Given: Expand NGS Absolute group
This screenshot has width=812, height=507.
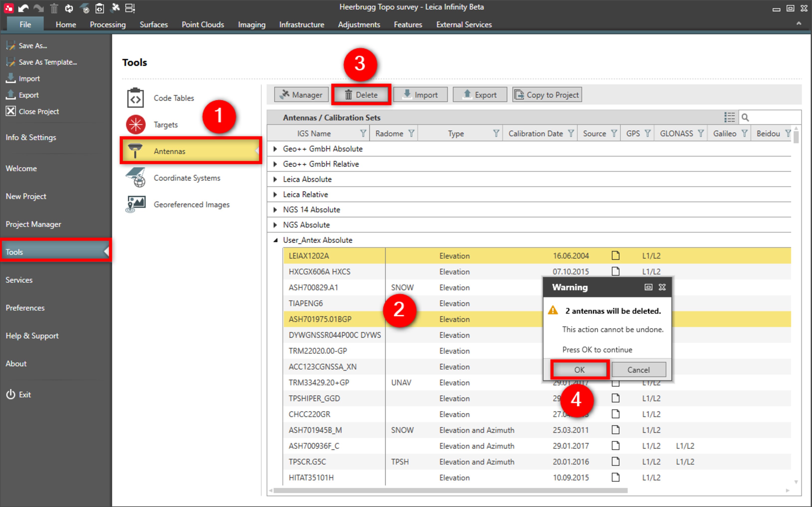Looking at the screenshot, I should pyautogui.click(x=275, y=225).
